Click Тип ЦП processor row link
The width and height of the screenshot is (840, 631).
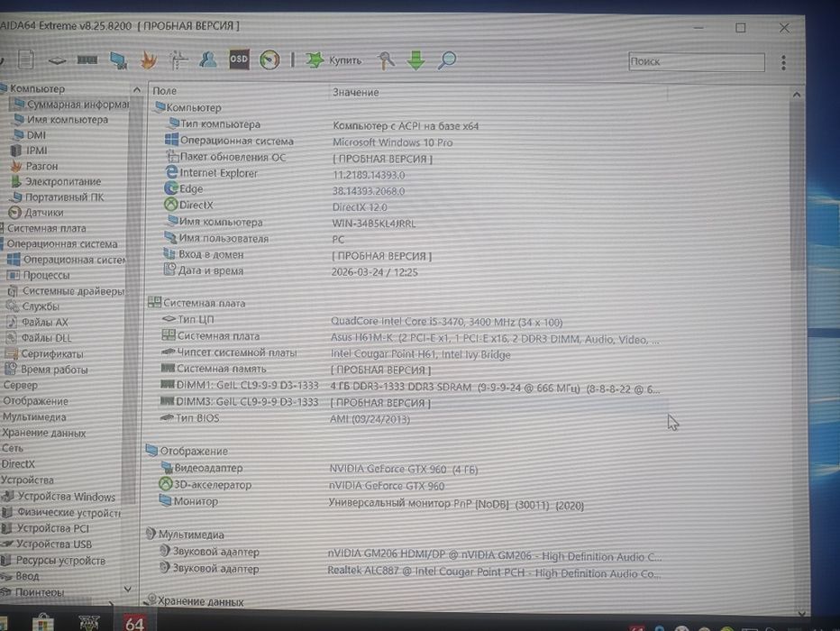click(x=196, y=319)
